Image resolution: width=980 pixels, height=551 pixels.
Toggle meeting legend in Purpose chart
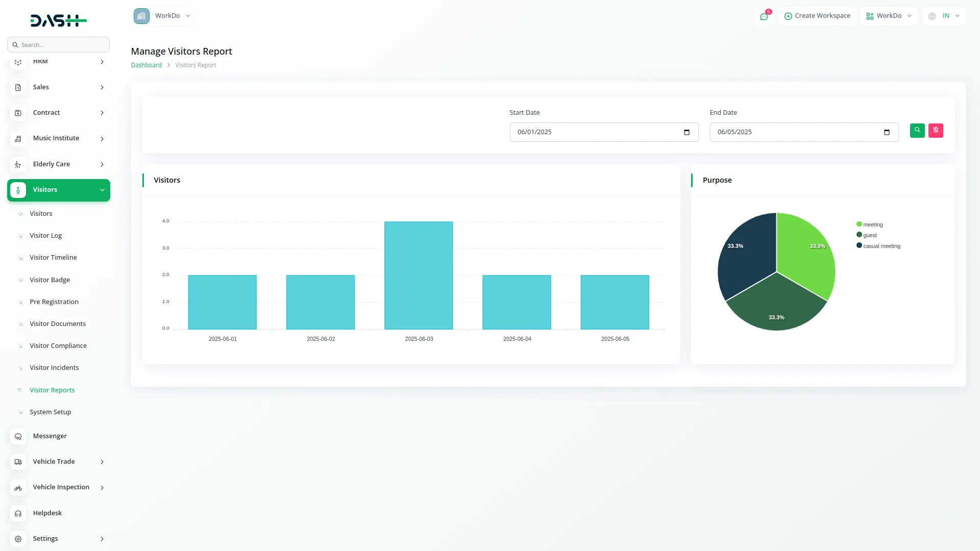tap(872, 224)
